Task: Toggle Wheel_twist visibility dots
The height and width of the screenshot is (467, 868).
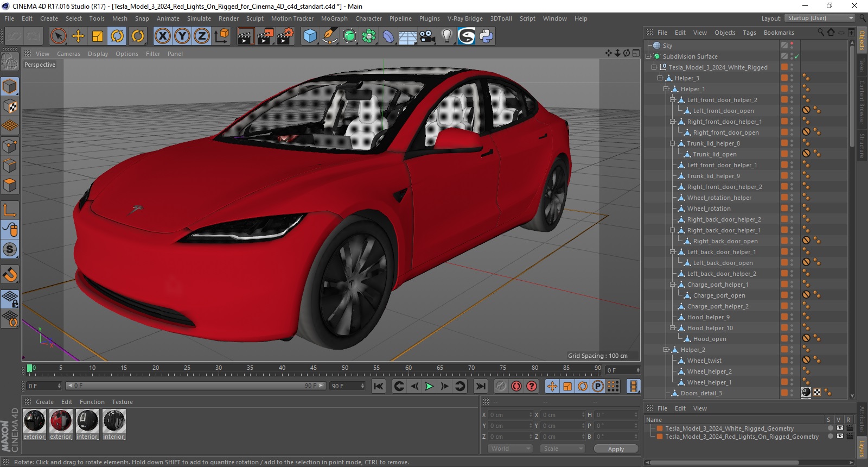Action: click(x=792, y=361)
